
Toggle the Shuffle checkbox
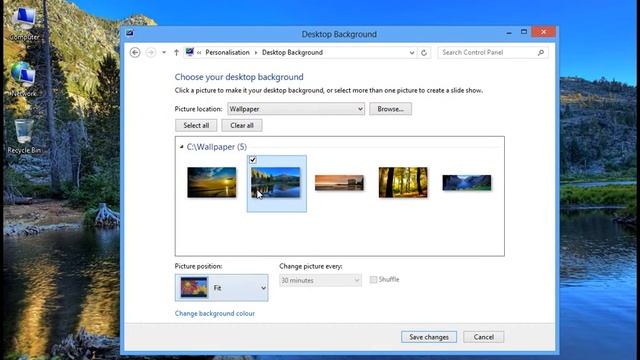point(373,280)
